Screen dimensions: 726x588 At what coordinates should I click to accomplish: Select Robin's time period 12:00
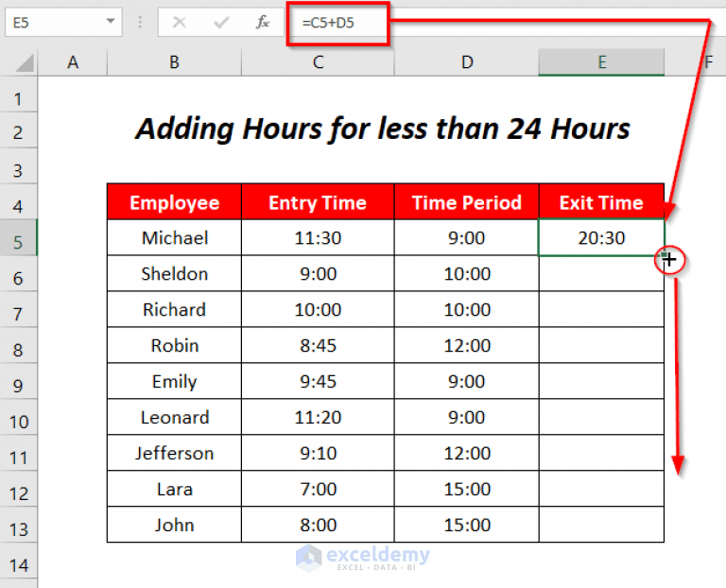[x=467, y=345]
